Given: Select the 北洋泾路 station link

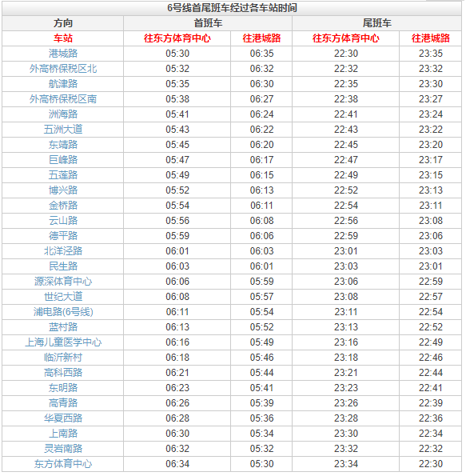Looking at the screenshot, I should [x=63, y=250].
